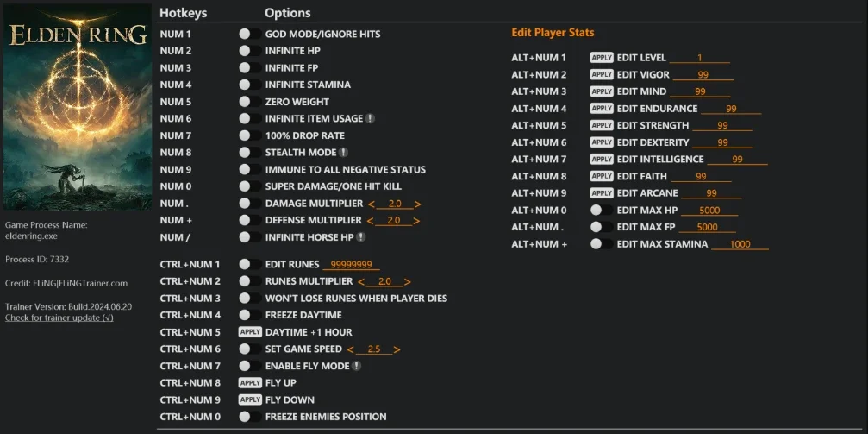Click the Elden Ring cover art
The width and height of the screenshot is (868, 434).
click(78, 107)
